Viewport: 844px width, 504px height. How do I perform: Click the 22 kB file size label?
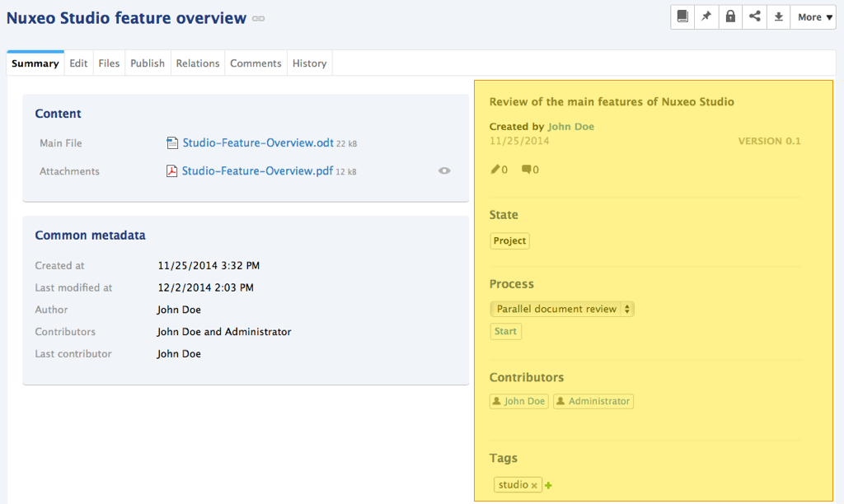point(347,143)
